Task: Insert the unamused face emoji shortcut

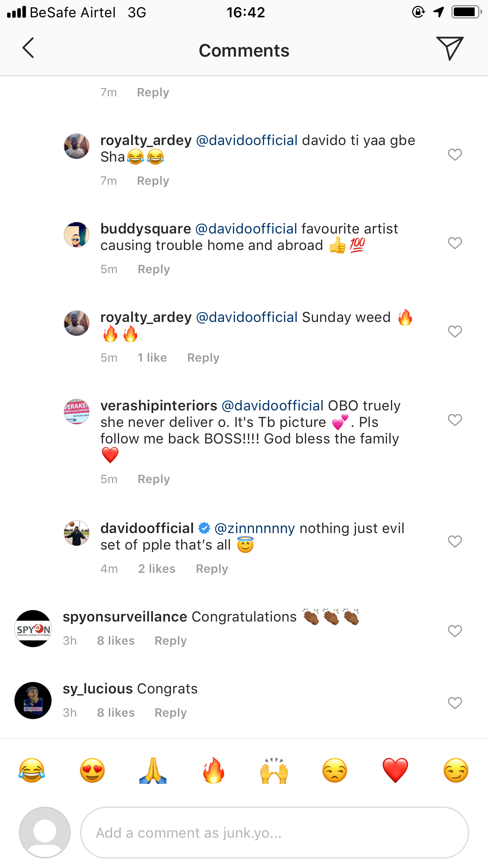Action: pos(335,771)
